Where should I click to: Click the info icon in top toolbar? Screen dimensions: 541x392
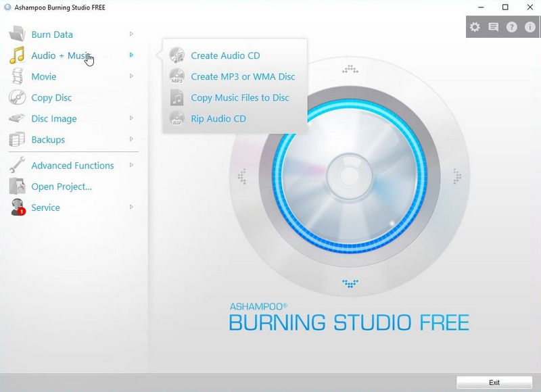point(530,27)
